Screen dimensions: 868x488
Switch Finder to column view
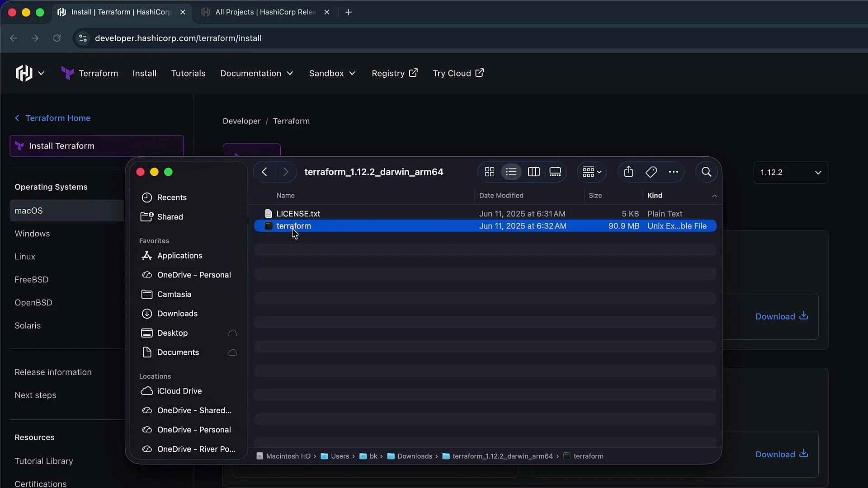533,172
